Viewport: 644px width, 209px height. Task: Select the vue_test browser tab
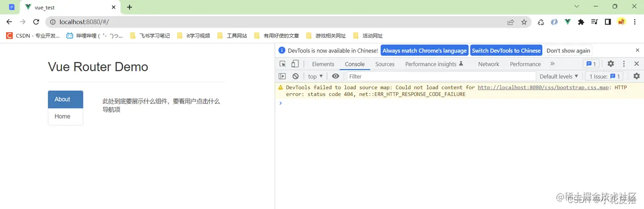[x=70, y=8]
